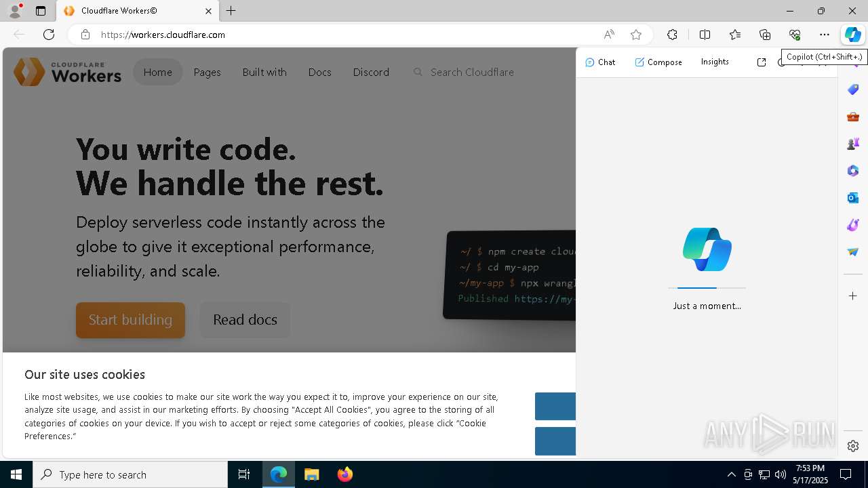Open the notification center

click(846, 474)
